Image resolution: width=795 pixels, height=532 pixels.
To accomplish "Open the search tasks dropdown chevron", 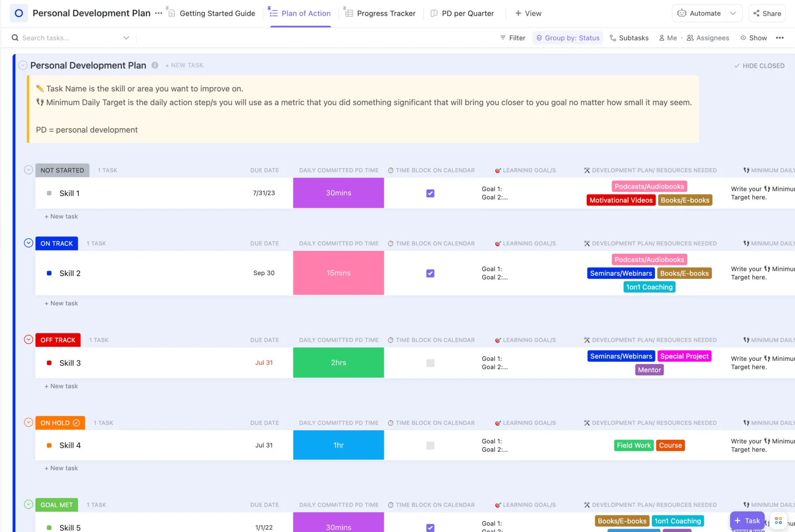I will [126, 38].
